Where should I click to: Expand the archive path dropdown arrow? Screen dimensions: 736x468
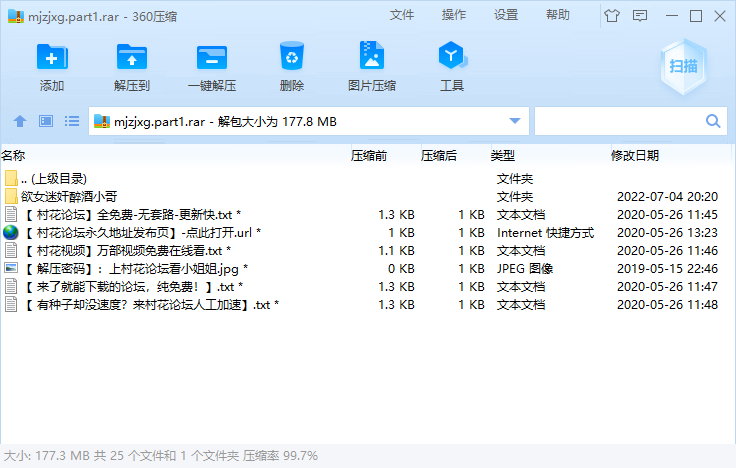point(516,121)
